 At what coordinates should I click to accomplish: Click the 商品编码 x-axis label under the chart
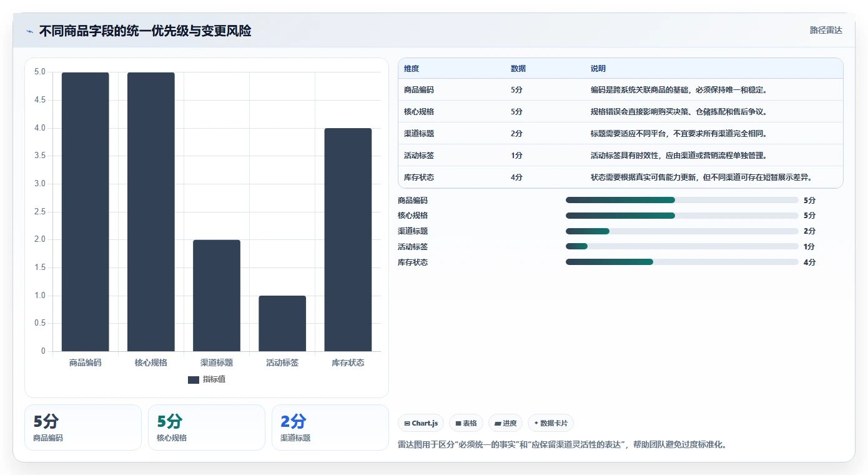(86, 362)
